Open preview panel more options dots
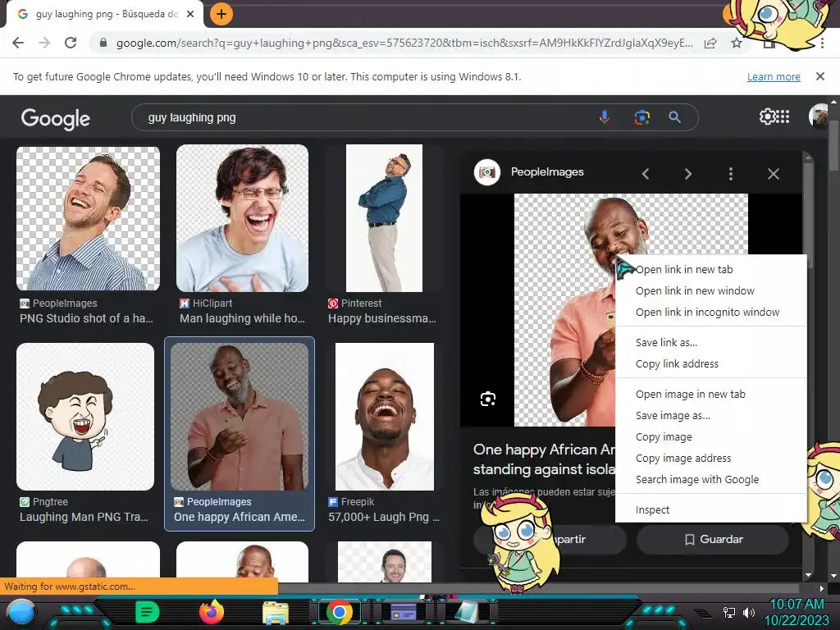The image size is (840, 630). click(731, 174)
